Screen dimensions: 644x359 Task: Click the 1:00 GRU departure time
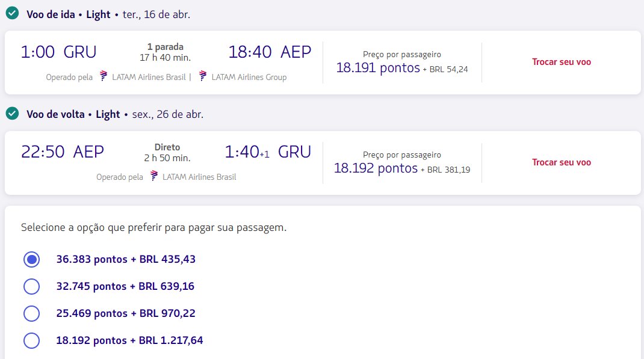(x=59, y=52)
